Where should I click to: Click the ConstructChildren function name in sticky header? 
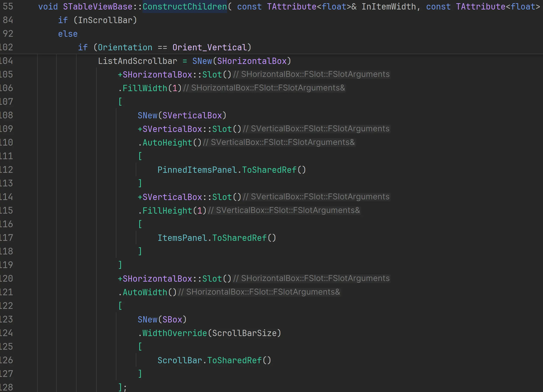pos(185,6)
